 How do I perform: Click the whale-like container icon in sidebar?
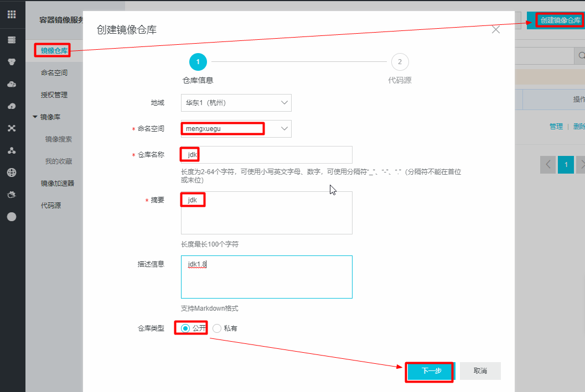[x=12, y=195]
